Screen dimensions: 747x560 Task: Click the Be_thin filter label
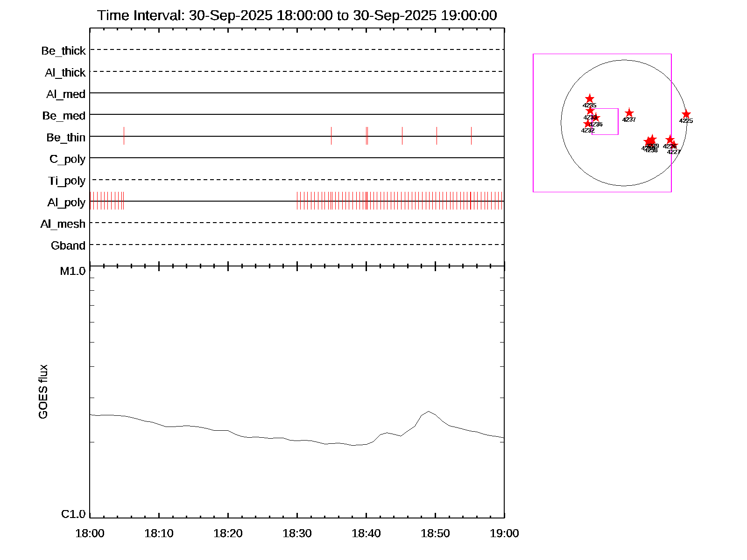click(x=66, y=137)
